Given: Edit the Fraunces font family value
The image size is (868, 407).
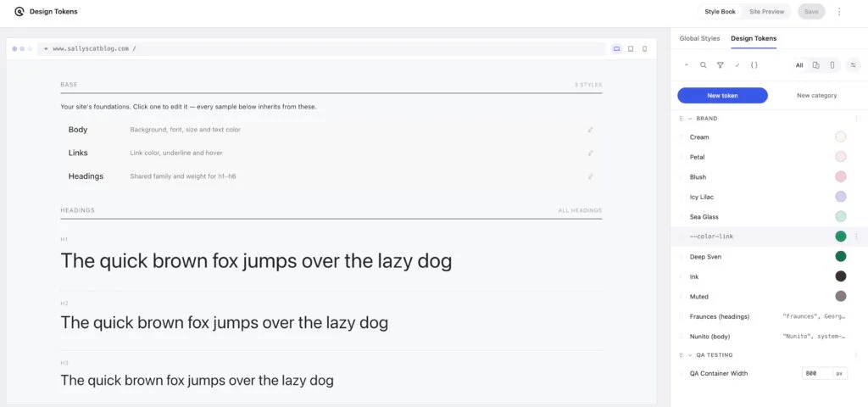Looking at the screenshot, I should (x=814, y=317).
